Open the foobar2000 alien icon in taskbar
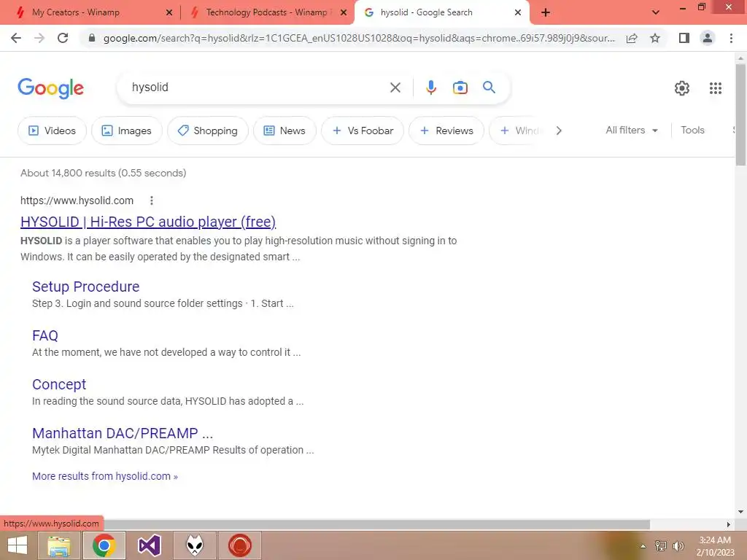 click(x=195, y=545)
